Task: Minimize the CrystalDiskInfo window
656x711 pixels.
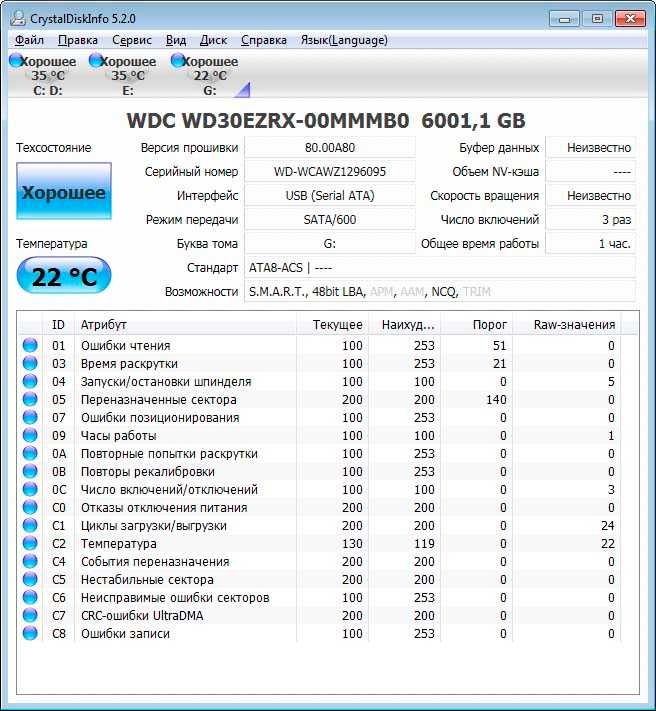Action: point(564,19)
